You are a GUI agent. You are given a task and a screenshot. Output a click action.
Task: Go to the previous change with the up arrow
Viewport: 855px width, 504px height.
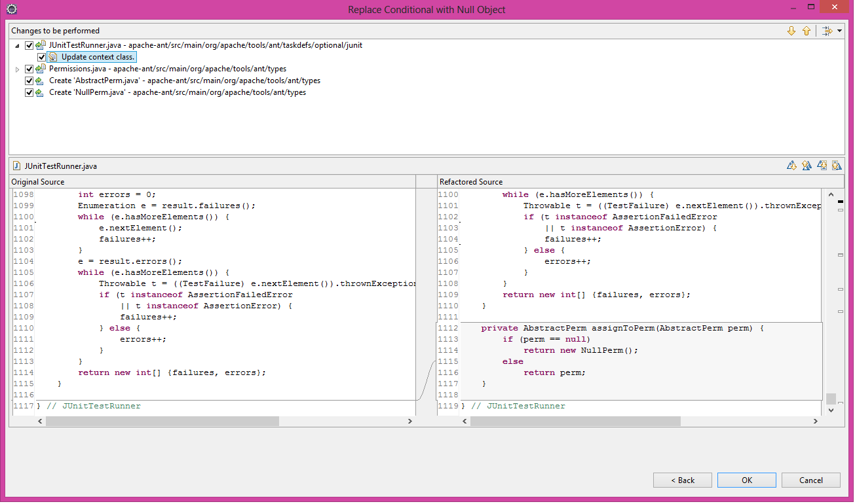coord(807,31)
